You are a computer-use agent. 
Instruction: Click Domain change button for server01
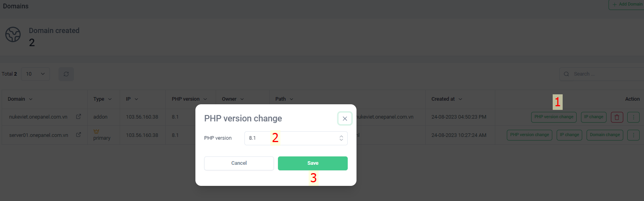tap(605, 135)
